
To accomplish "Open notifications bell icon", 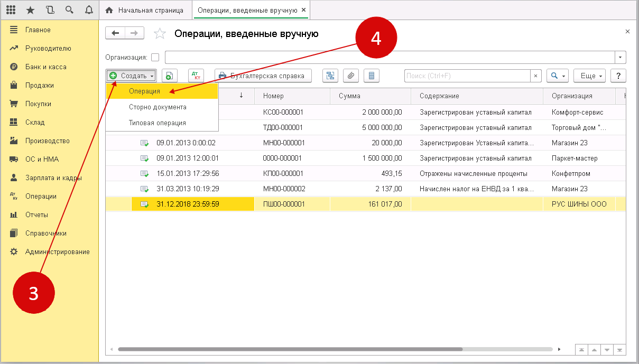I will pos(89,10).
